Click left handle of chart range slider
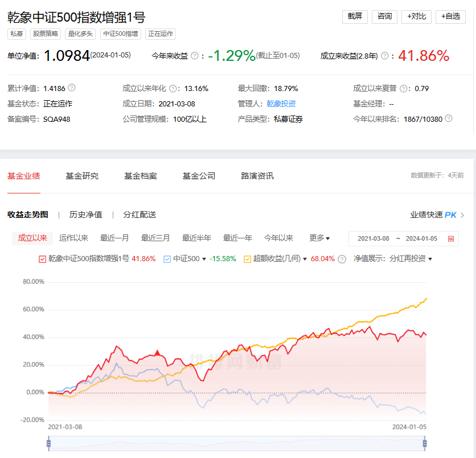Screen dimensions: 476x458 48,444
